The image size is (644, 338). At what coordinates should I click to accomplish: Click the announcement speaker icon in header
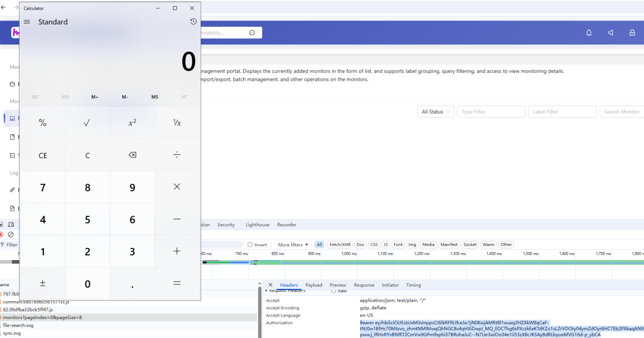tap(610, 33)
